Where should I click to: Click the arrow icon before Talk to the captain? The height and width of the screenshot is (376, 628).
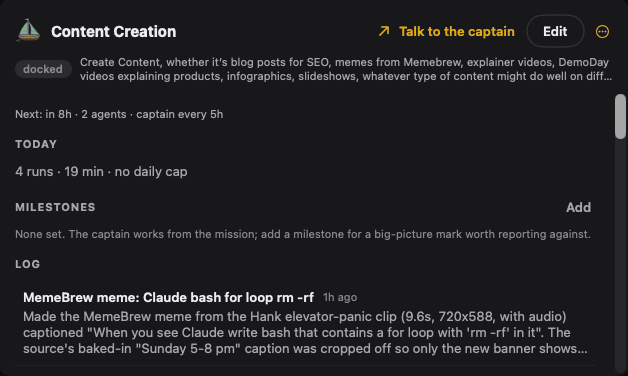384,31
